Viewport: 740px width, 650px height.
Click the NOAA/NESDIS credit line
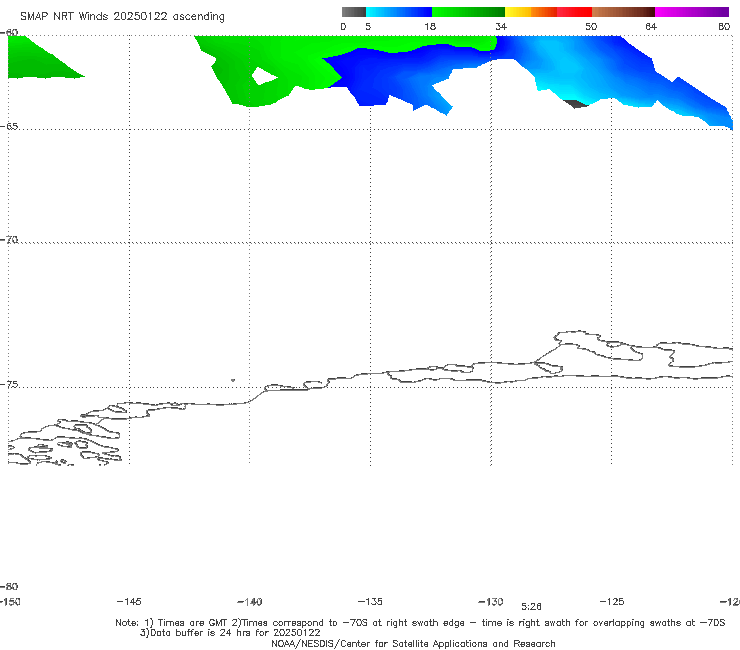413,643
